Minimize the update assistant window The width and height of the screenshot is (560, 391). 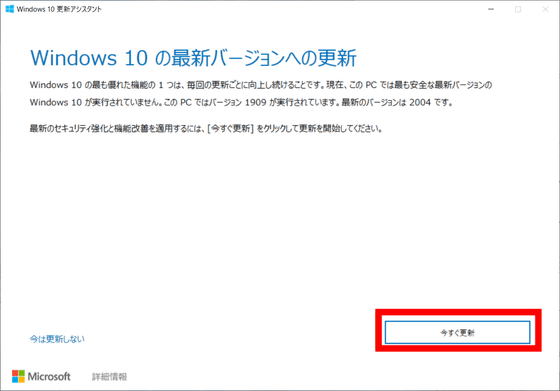491,9
